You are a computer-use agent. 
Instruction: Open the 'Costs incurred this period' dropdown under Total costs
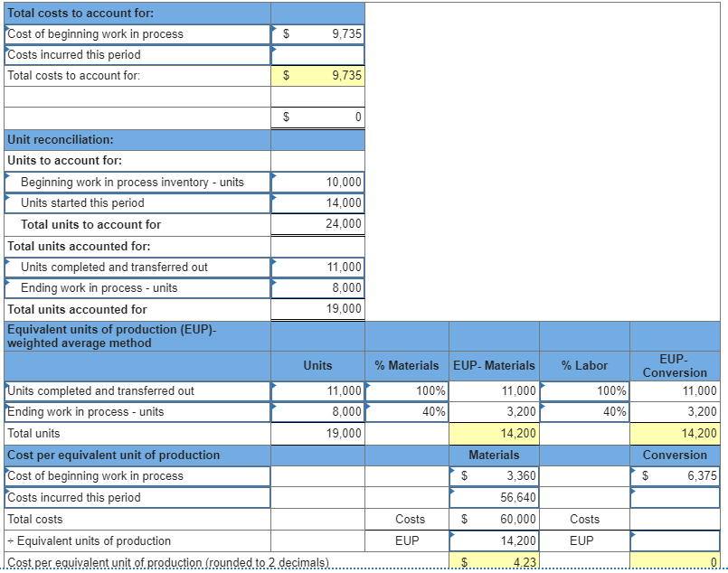pos(137,55)
